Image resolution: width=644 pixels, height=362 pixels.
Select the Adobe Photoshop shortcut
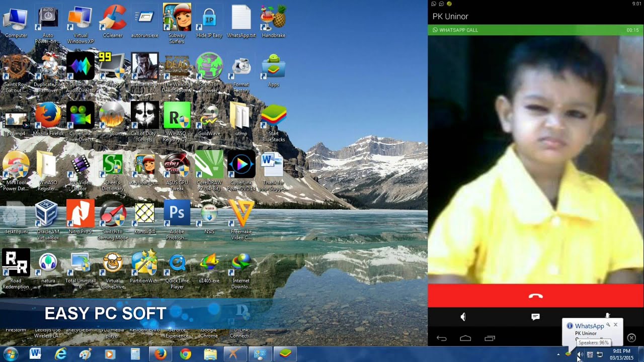(177, 220)
